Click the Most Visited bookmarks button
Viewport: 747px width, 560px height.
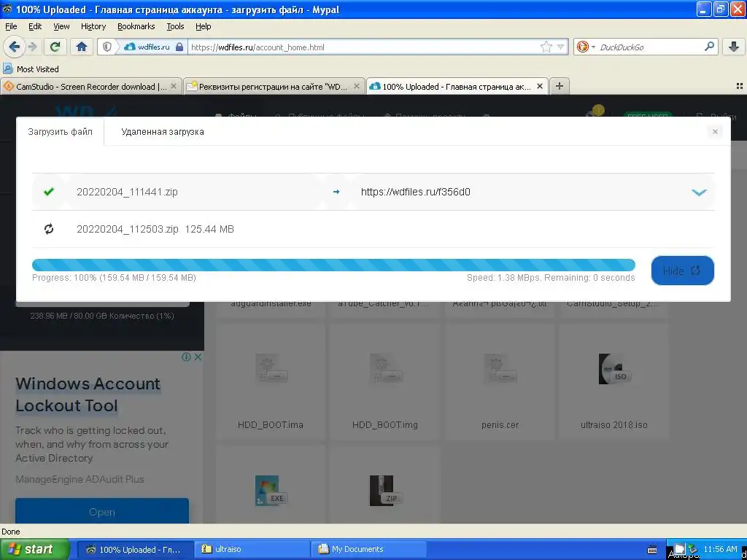click(x=31, y=69)
